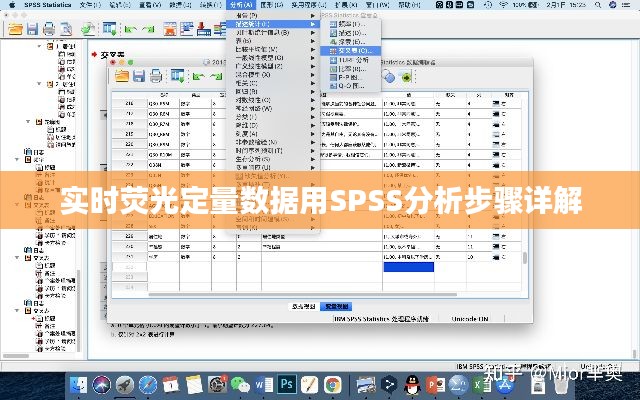The image size is (640, 400).
Task: Expand 生存分析(S) submenu
Action: [x=273, y=159]
